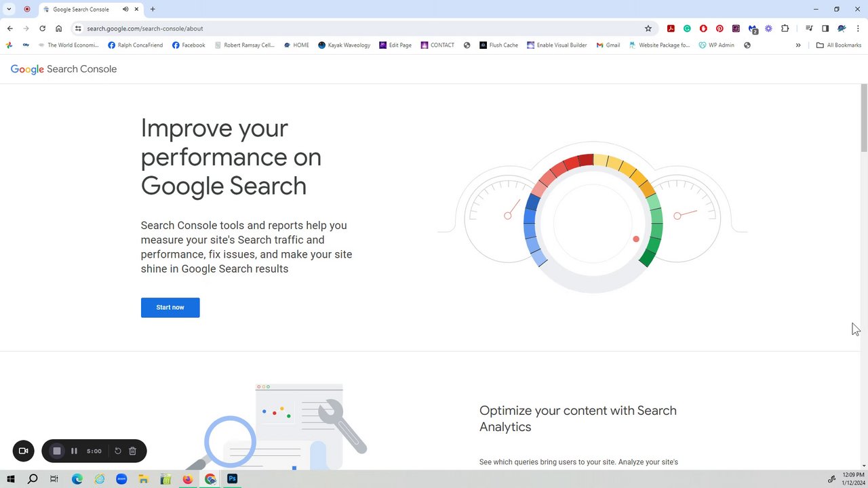Launch Microsoft Edge from the taskbar
868x488 pixels.
tap(77, 479)
